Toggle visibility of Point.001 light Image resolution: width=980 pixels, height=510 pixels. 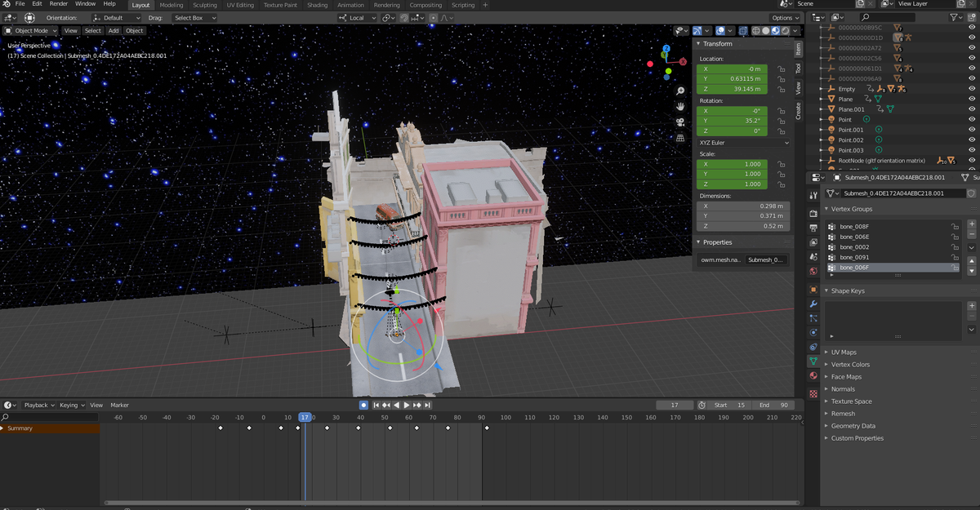coord(971,130)
